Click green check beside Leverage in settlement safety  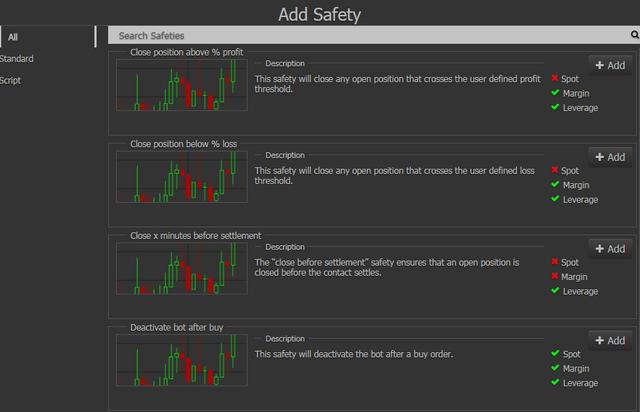[x=555, y=291]
